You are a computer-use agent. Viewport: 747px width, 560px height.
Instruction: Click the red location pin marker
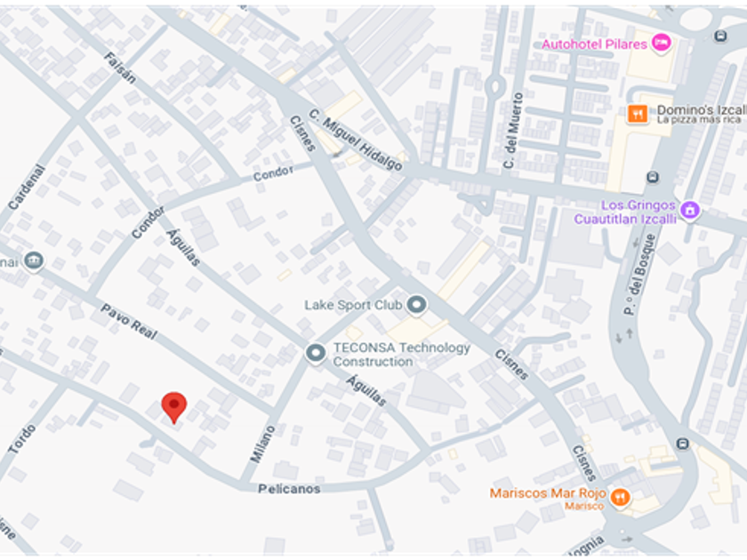[x=174, y=407]
